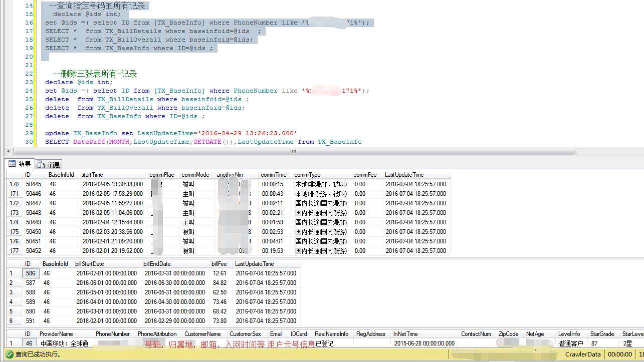Click billFee value 84.82
Viewport: 644px width, 362px height.
220,283
